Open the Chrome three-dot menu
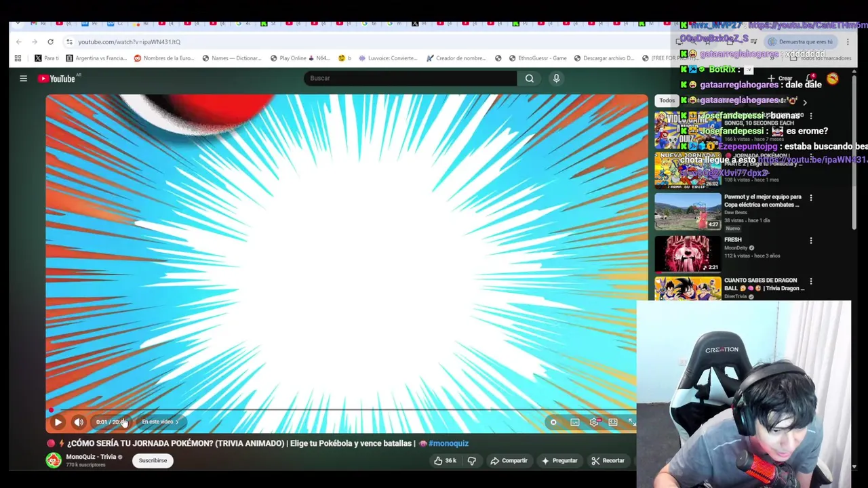Image resolution: width=868 pixels, height=488 pixels. 848,42
